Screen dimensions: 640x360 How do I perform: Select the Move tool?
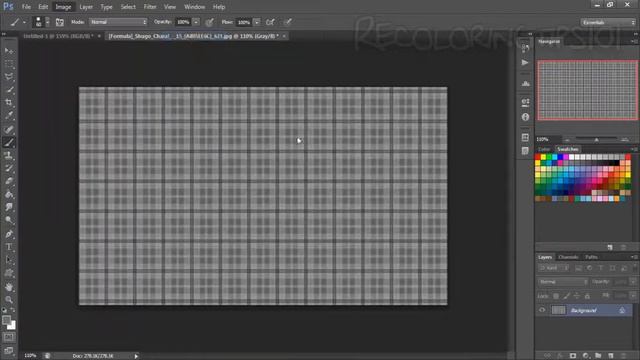9,51
